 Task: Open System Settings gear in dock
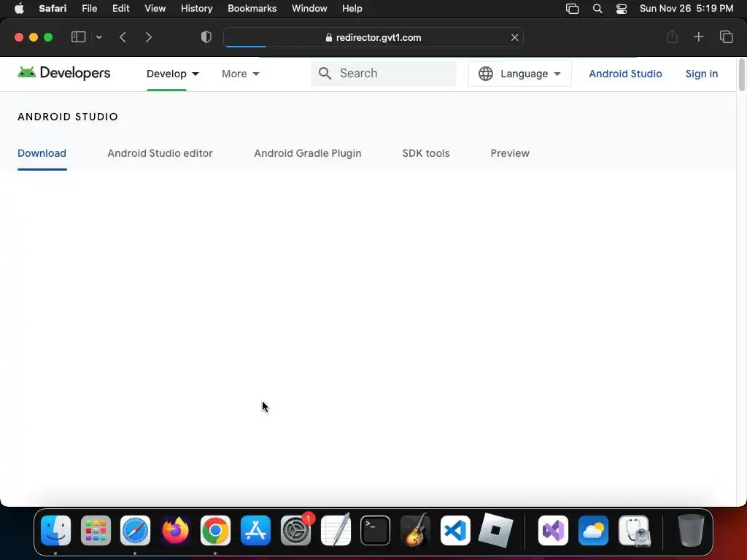click(x=295, y=530)
